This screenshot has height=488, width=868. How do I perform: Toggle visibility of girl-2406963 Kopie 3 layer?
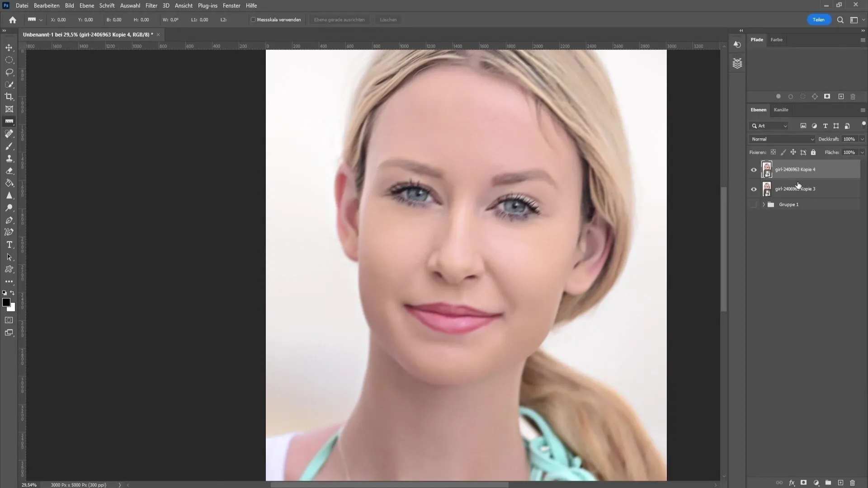point(754,188)
